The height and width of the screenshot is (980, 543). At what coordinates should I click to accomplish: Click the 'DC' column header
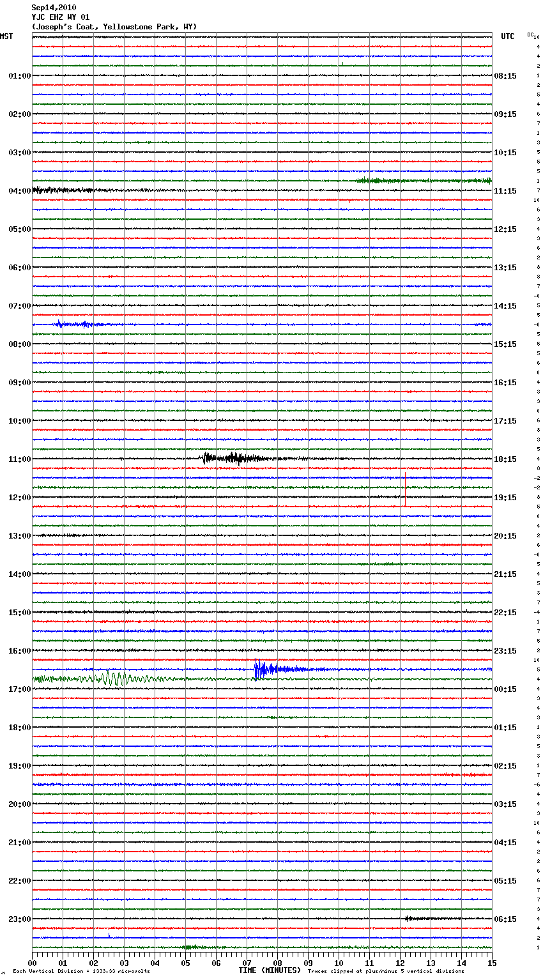point(530,34)
